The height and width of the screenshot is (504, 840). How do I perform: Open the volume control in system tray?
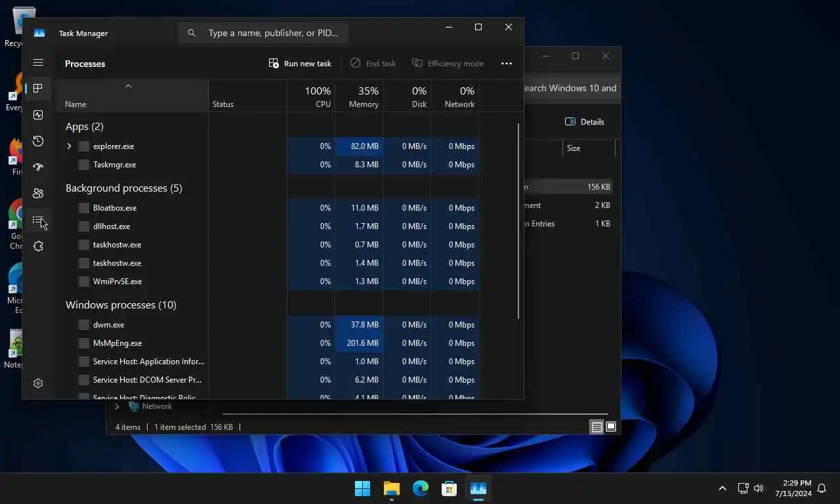pos(759,488)
